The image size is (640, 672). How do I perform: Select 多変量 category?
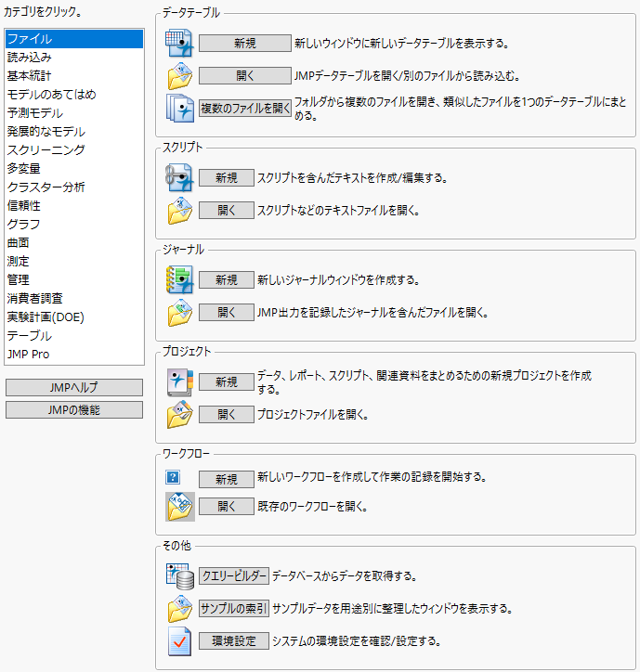[x=74, y=168]
